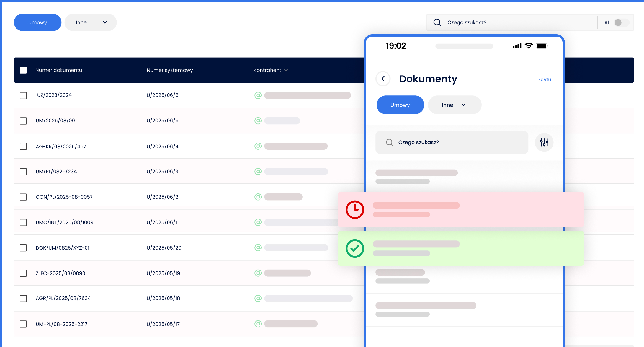Expand the Kontrahent column sort chevron
Viewport: 644px width, 347px height.
point(286,70)
